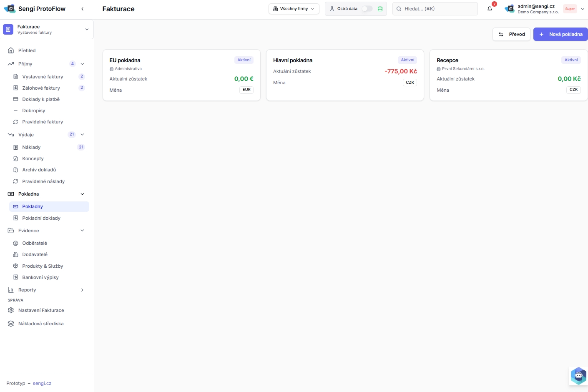Collapse the sidebar with the arrow icon
Image resolution: width=588 pixels, height=392 pixels.
[x=82, y=9]
